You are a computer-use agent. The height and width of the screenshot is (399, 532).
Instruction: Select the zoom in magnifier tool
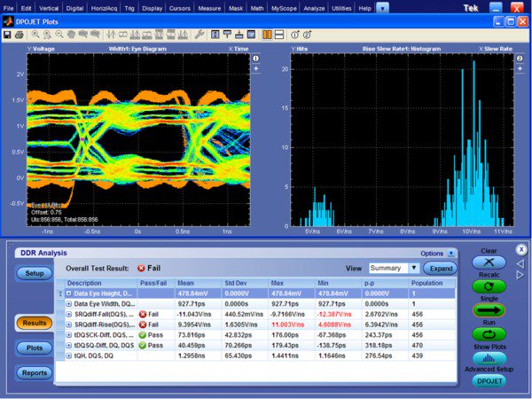tap(35, 35)
